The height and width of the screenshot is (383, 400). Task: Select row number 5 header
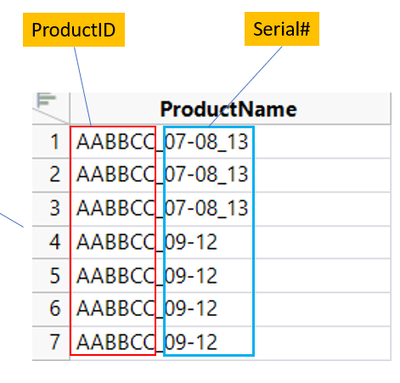51,276
